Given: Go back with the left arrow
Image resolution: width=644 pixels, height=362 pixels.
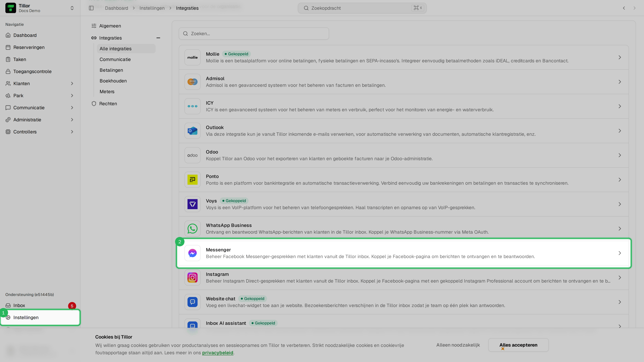Looking at the screenshot, I should click(x=624, y=8).
